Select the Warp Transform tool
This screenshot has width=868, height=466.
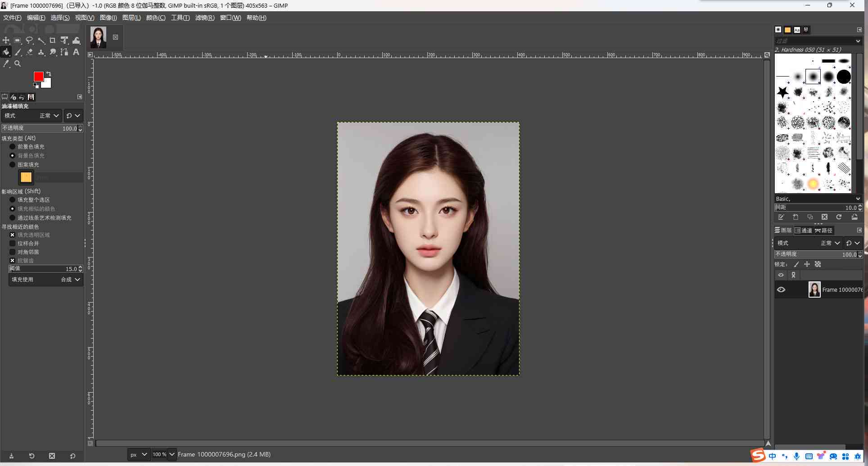click(77, 41)
